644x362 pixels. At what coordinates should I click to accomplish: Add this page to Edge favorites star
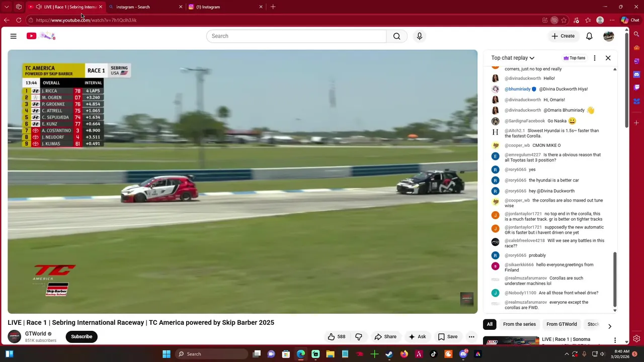[x=564, y=20]
